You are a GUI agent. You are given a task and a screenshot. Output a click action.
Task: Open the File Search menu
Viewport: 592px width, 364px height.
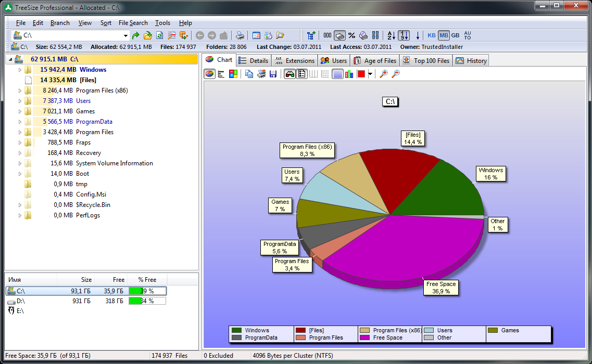tap(133, 23)
